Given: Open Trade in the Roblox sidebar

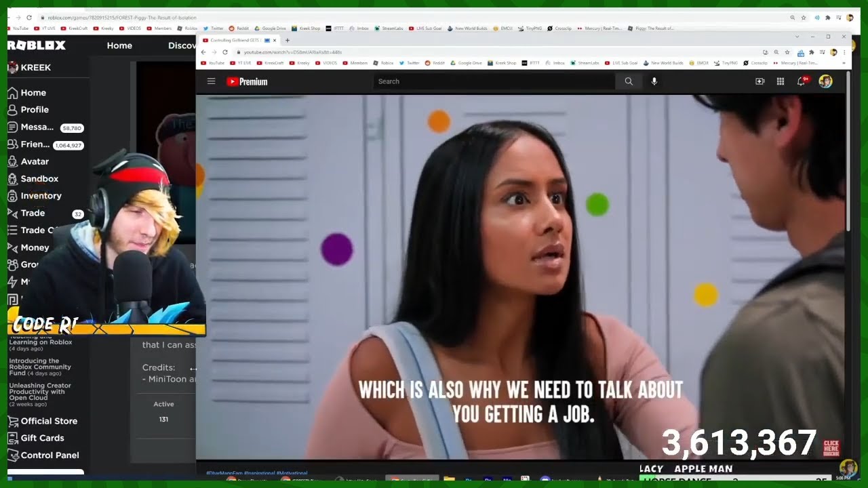Looking at the screenshot, I should coord(45,213).
